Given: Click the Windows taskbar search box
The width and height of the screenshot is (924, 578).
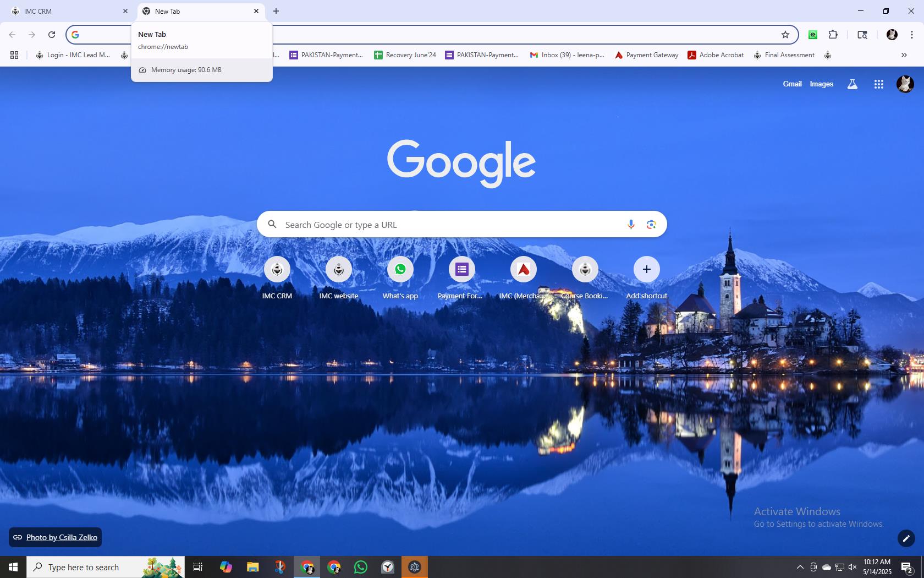Looking at the screenshot, I should pyautogui.click(x=106, y=567).
